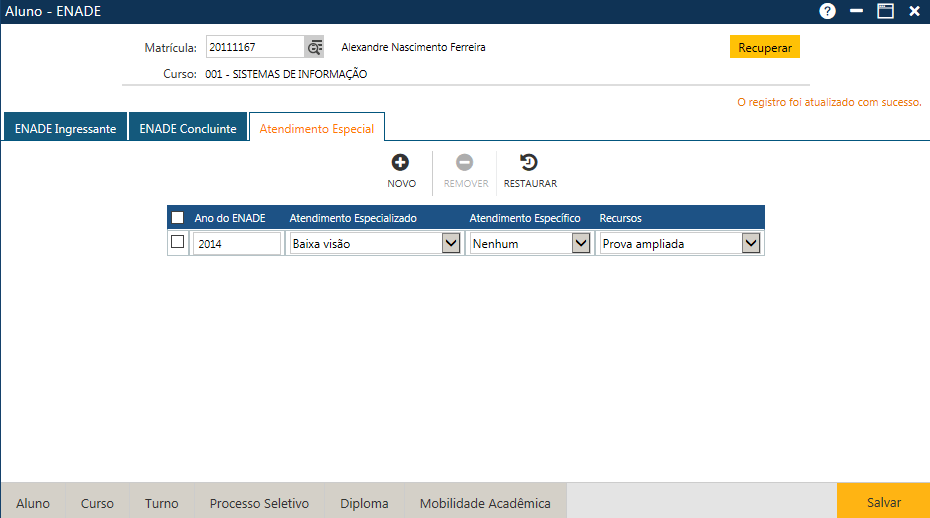Open the Atendimento Específico dropdown showing Nenhum

[580, 243]
